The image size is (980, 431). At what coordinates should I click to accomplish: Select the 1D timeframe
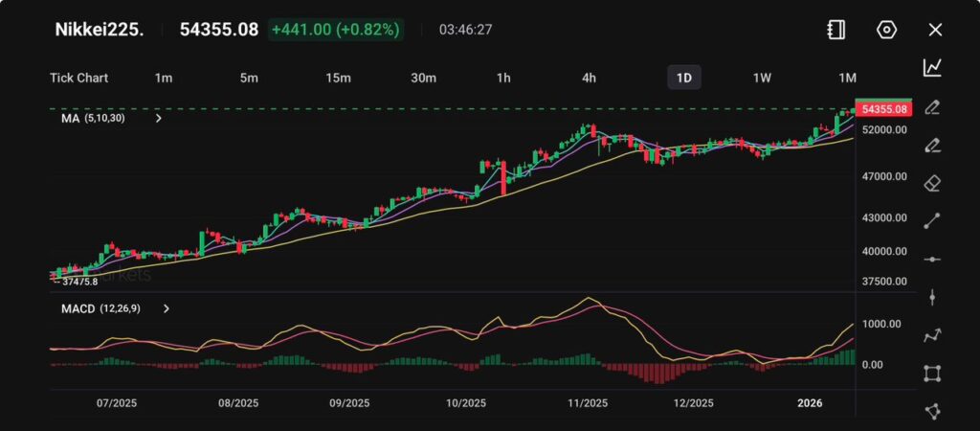pyautogui.click(x=683, y=78)
